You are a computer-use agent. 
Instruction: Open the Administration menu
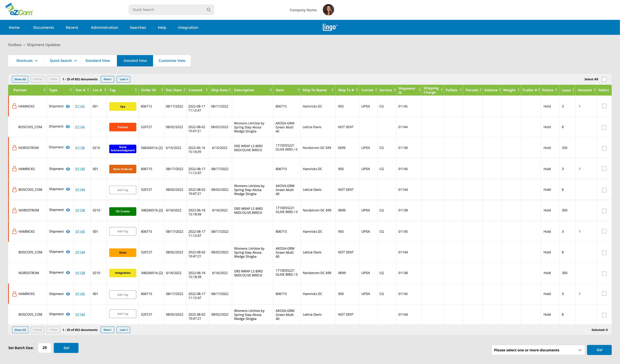click(x=104, y=27)
